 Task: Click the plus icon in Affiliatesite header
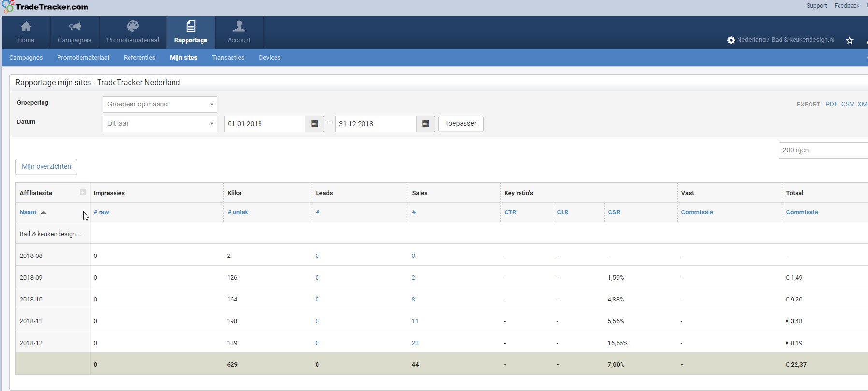pyautogui.click(x=83, y=192)
